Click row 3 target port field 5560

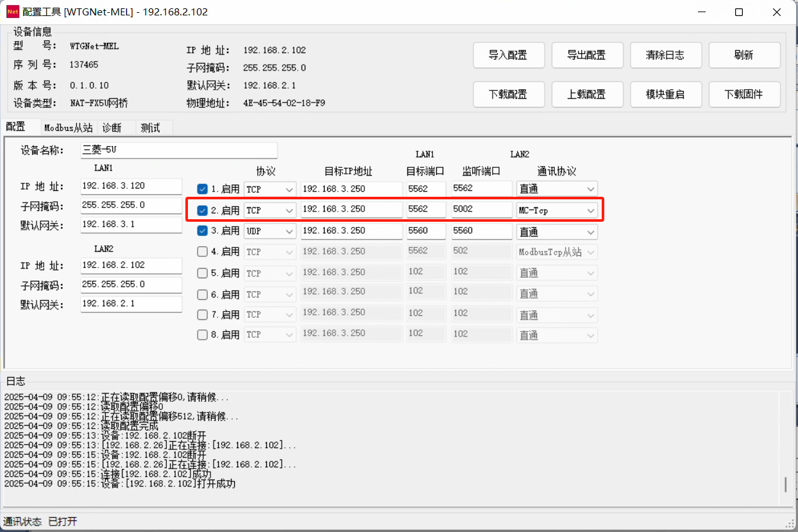pos(426,231)
